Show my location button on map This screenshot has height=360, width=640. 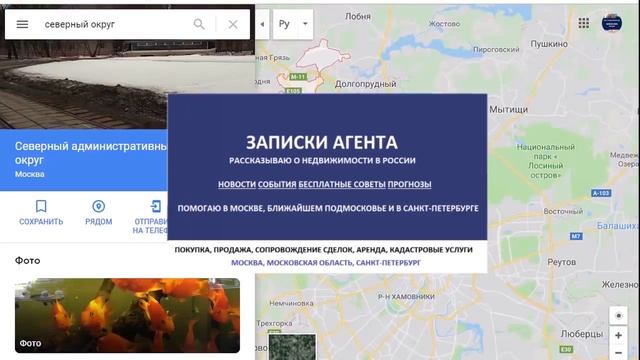tap(618, 316)
